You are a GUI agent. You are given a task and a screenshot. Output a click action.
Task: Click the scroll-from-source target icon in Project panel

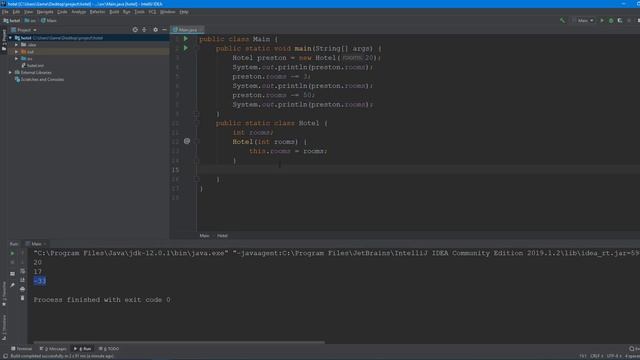click(x=135, y=30)
